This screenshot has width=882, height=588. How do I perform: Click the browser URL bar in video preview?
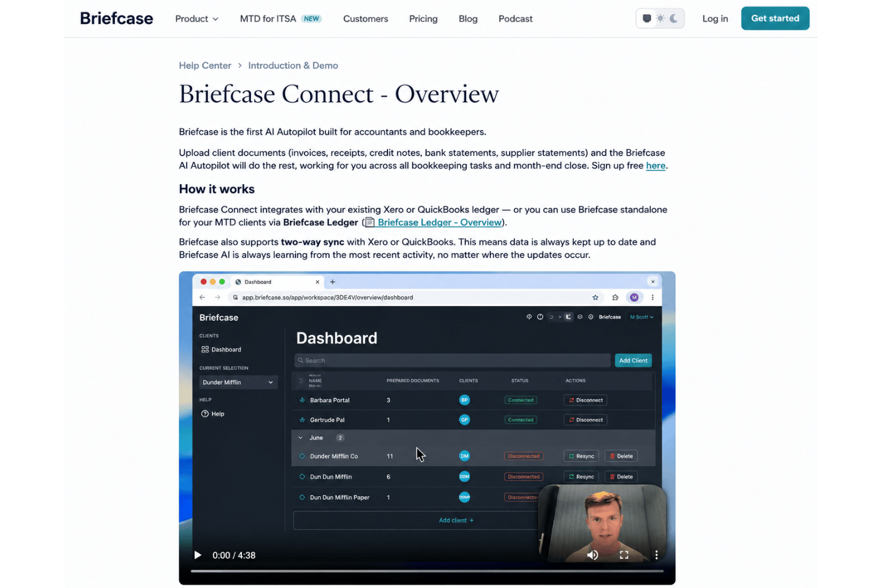(415, 297)
